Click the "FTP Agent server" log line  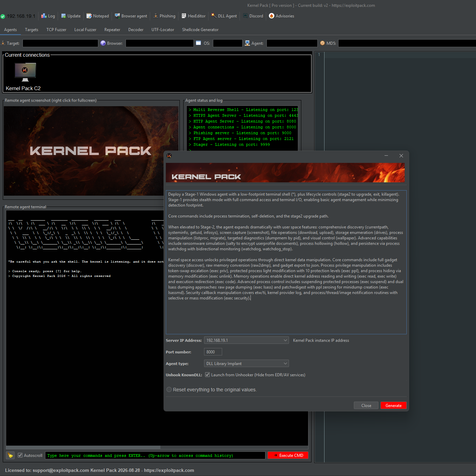click(241, 139)
